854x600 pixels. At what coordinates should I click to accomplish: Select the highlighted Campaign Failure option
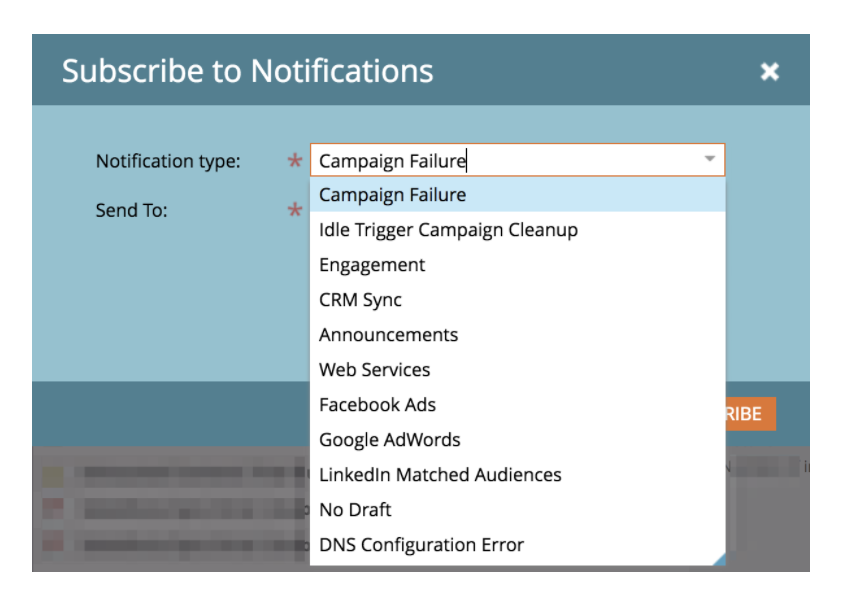coord(392,195)
